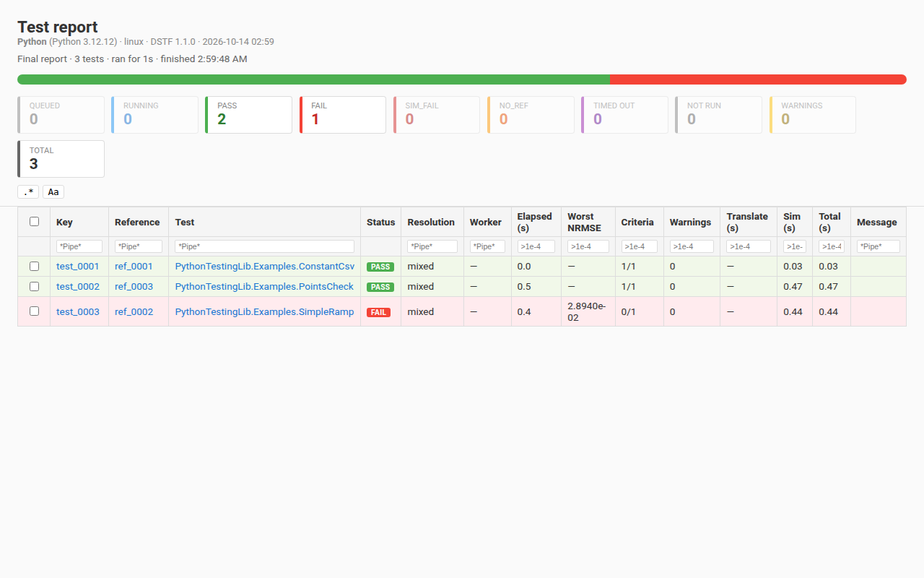The height and width of the screenshot is (578, 924).
Task: Filter by the RUNNING status card
Action: [x=154, y=115]
